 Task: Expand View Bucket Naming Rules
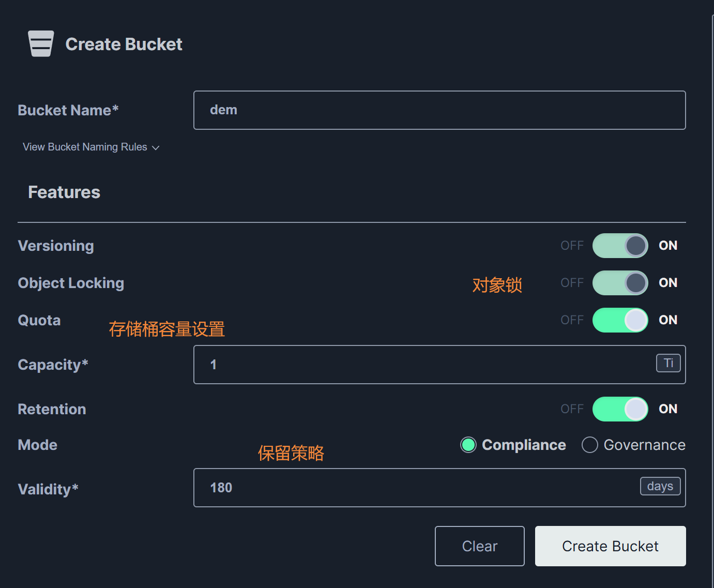point(85,147)
